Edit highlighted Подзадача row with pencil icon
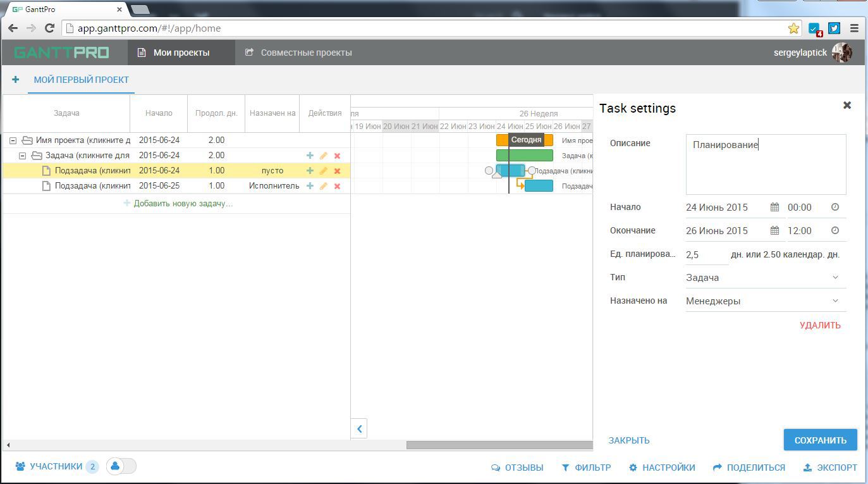 (x=324, y=170)
